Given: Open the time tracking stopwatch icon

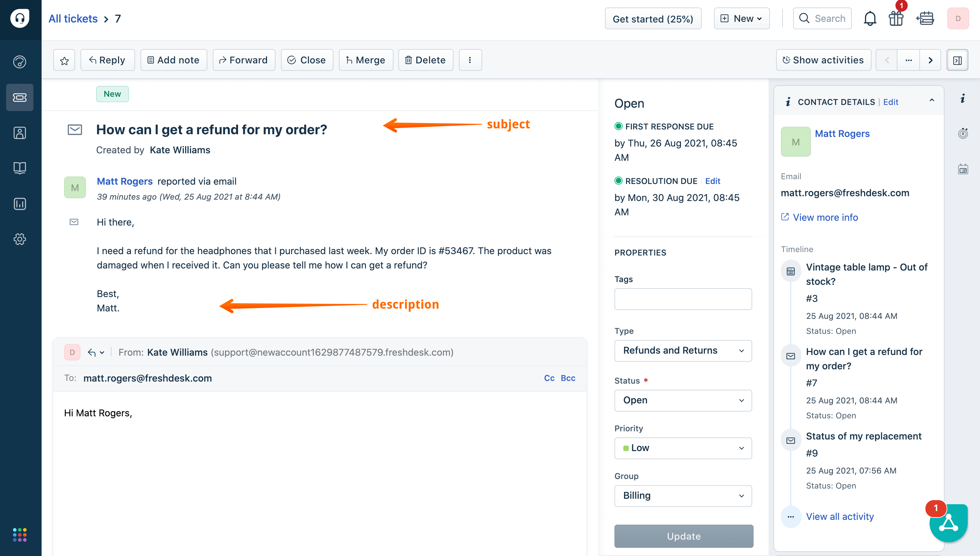Looking at the screenshot, I should tap(963, 133).
